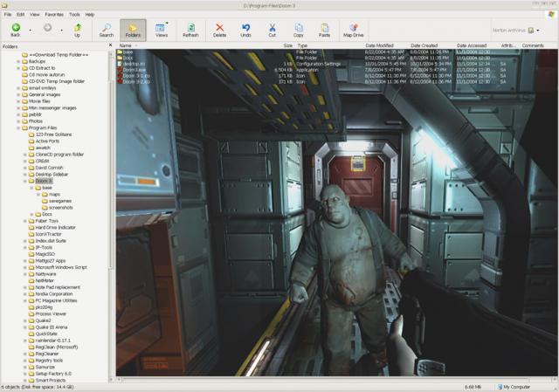Sort by Date Accessed column header
Screen dimensions: 559x392
click(472, 45)
